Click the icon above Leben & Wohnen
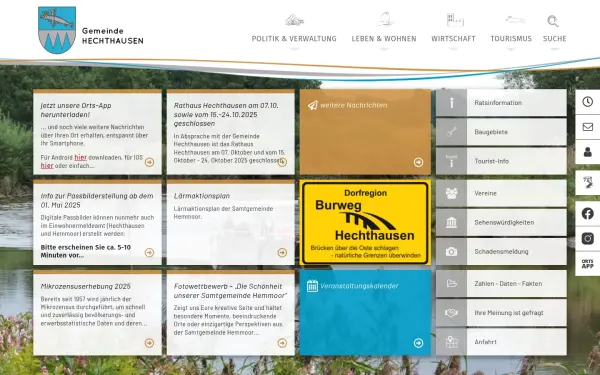The image size is (600, 375). coord(385,19)
